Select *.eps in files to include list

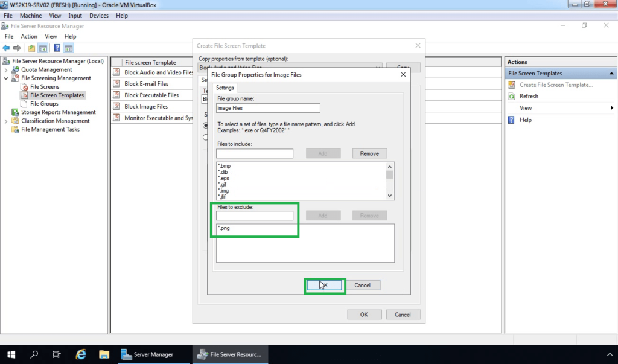pos(223,178)
